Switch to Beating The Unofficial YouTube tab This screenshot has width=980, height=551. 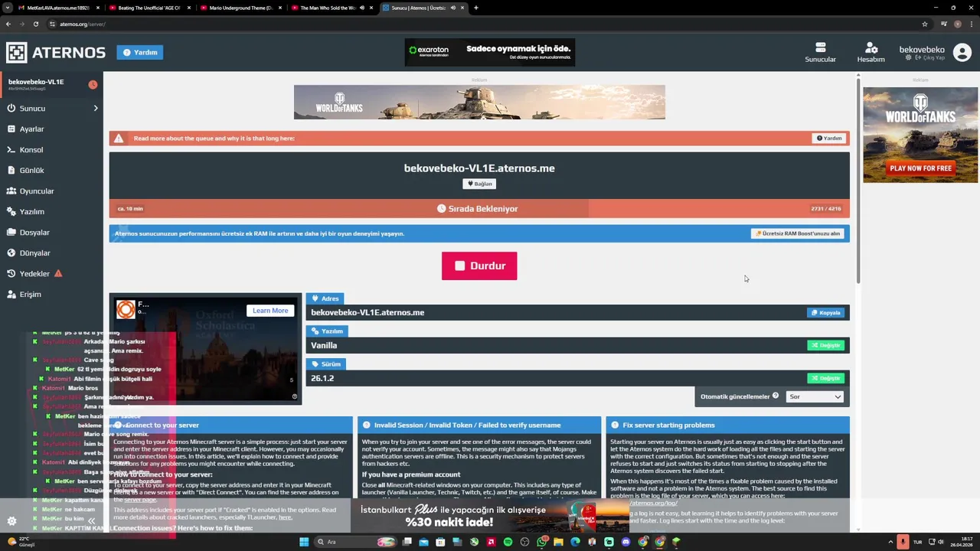(149, 8)
